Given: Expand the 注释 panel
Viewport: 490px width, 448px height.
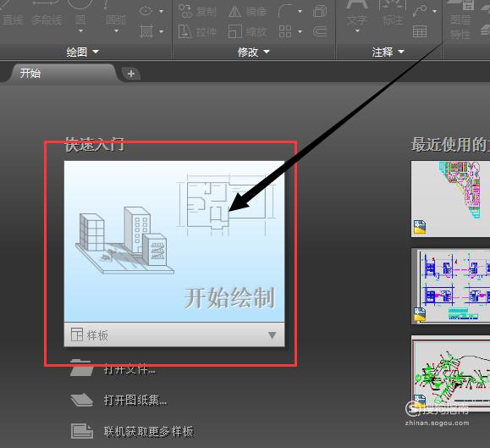Looking at the screenshot, I should click(x=388, y=52).
